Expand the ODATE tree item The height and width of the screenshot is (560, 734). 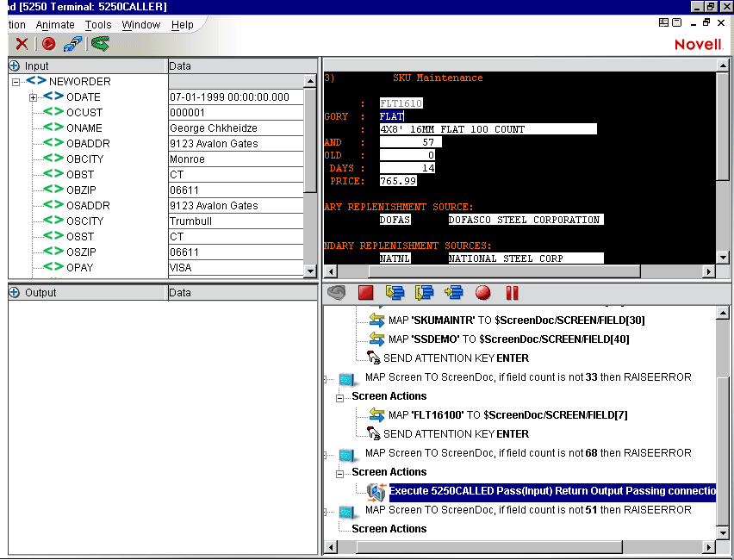tap(33, 97)
